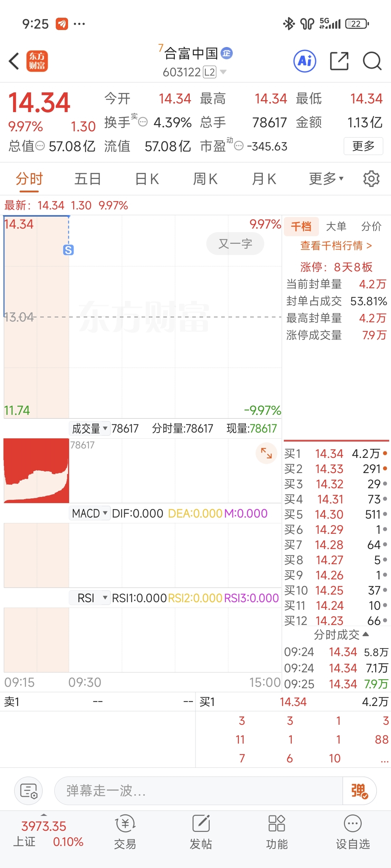Tap the share/export icon
The height and width of the screenshot is (868, 391).
339,61
